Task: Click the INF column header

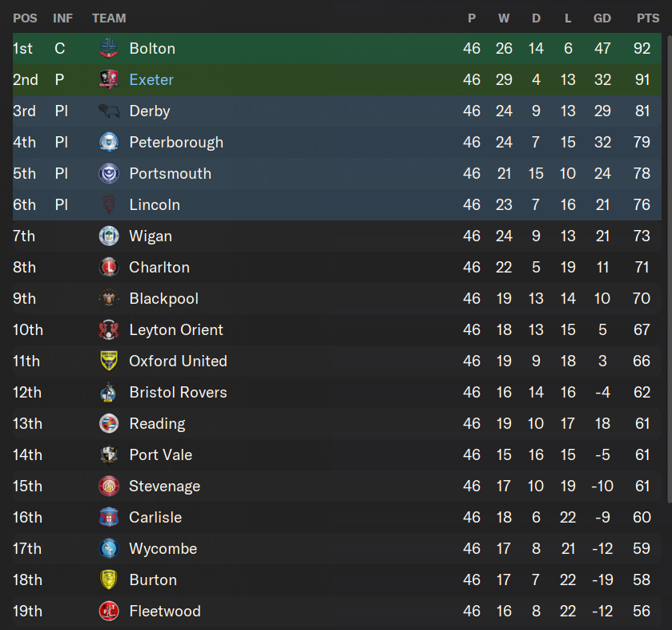Action: point(62,18)
